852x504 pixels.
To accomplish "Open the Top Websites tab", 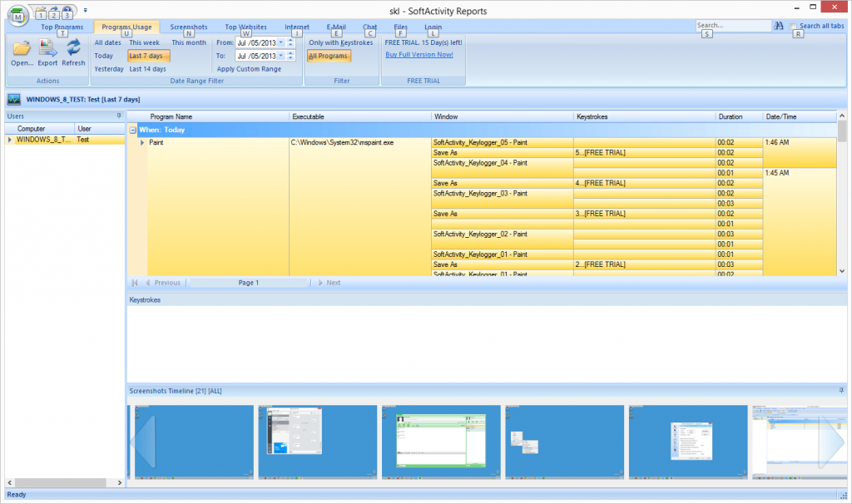I will pos(245,27).
